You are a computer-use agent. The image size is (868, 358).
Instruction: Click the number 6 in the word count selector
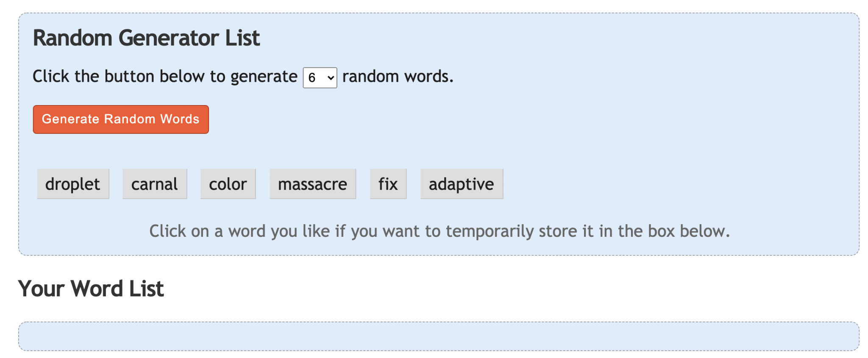pos(312,78)
